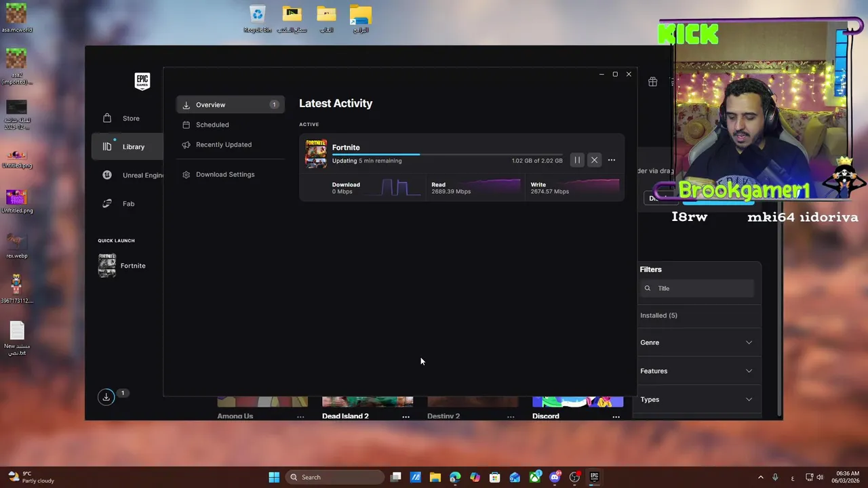Cancel the Fortnite update with the X icon
The image size is (868, 488).
pyautogui.click(x=594, y=160)
